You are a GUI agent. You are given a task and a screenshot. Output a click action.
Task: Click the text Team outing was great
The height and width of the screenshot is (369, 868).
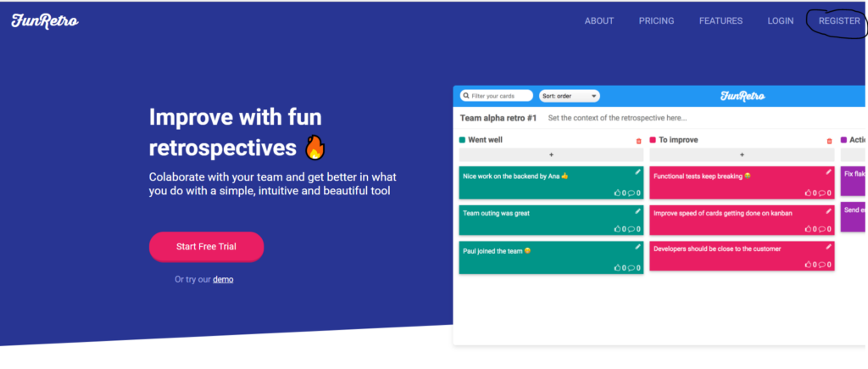(496, 213)
